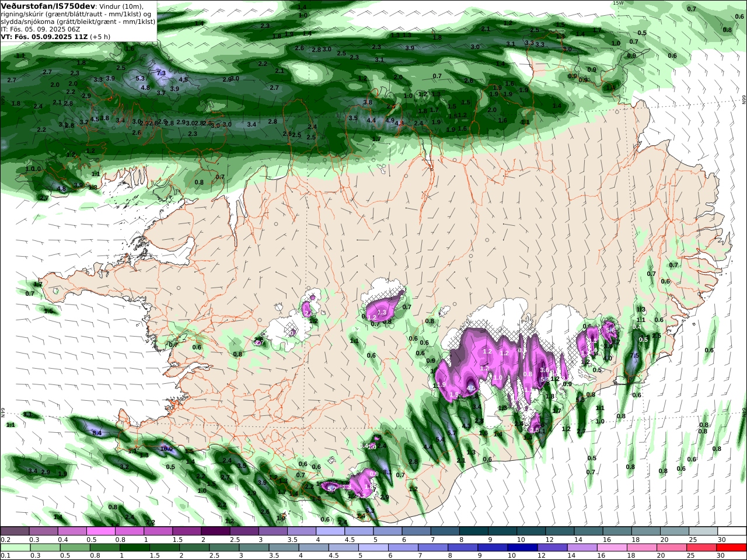
Task: Click the 8.1 value near the south coast
Action: click(387, 471)
